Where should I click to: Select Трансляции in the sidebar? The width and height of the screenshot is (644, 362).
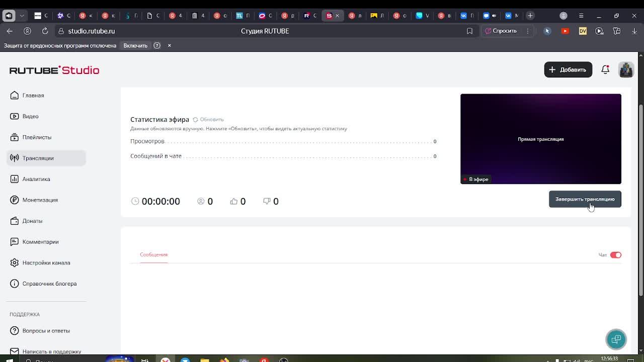point(46,158)
